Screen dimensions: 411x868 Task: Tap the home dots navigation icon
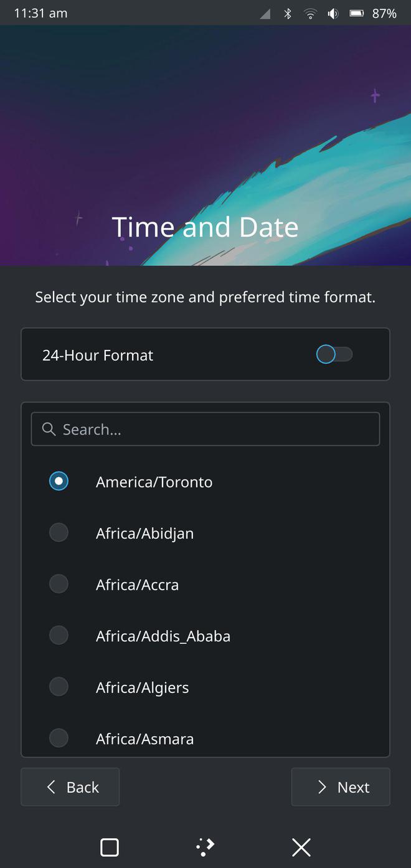click(x=205, y=846)
